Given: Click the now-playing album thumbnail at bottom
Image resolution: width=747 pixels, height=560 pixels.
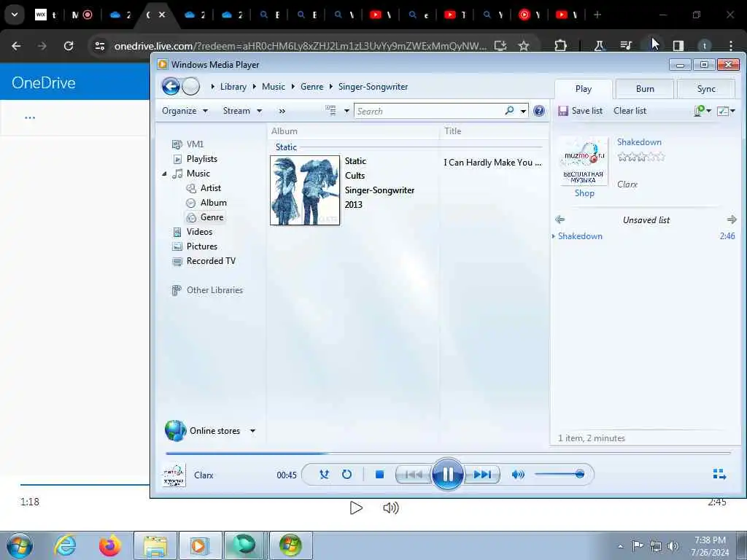Looking at the screenshot, I should tap(174, 475).
